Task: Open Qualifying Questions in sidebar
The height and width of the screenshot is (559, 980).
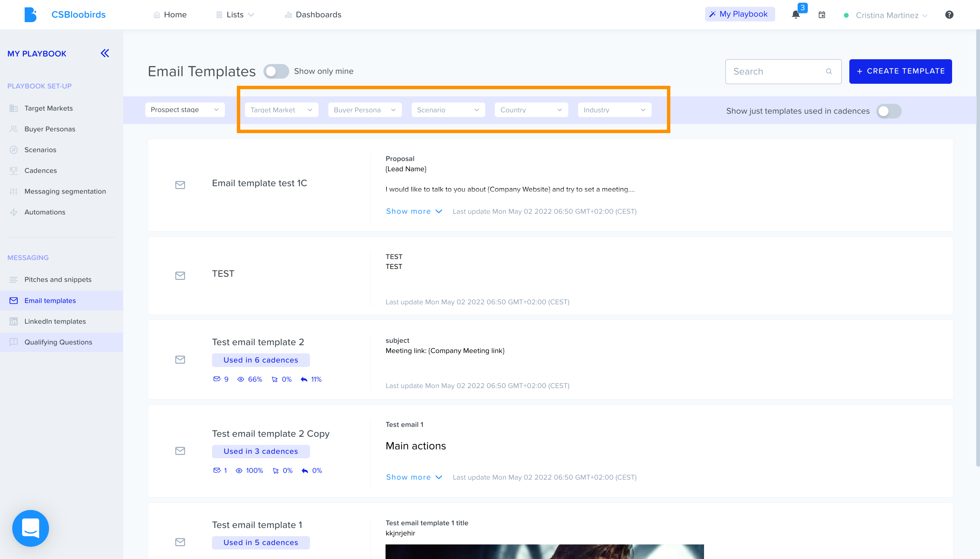Action: (61, 342)
